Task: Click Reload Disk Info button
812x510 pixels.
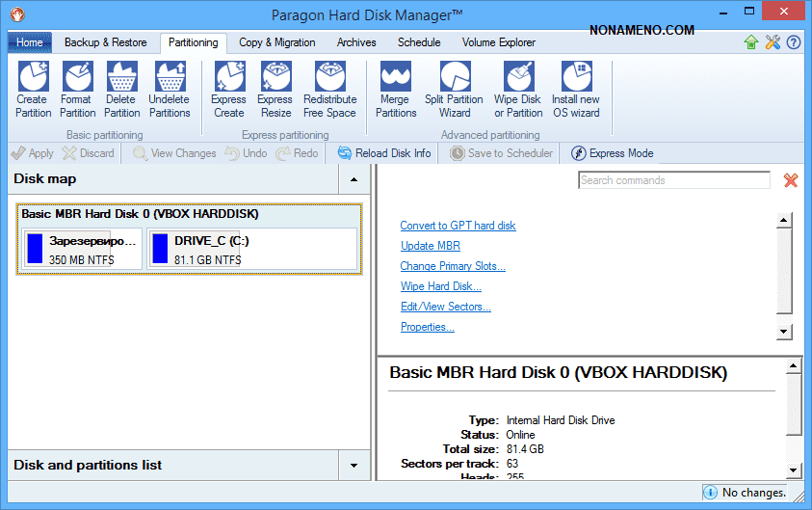Action: tap(383, 153)
